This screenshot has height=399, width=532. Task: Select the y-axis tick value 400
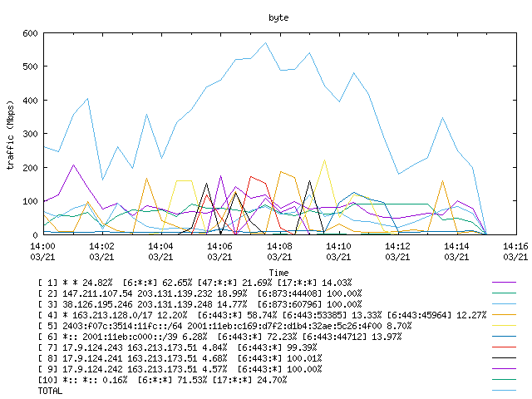30,101
